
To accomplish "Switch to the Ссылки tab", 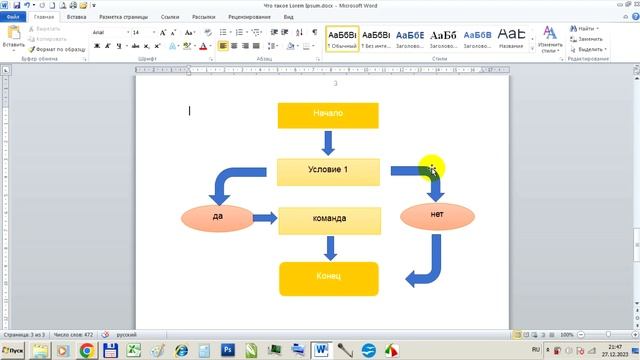I will [x=170, y=17].
